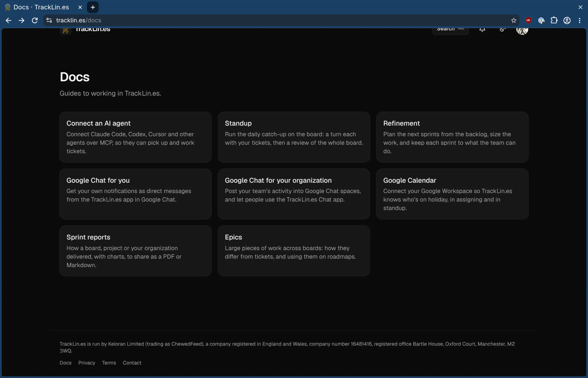Go forward in browser history
The width and height of the screenshot is (588, 378).
click(21, 20)
